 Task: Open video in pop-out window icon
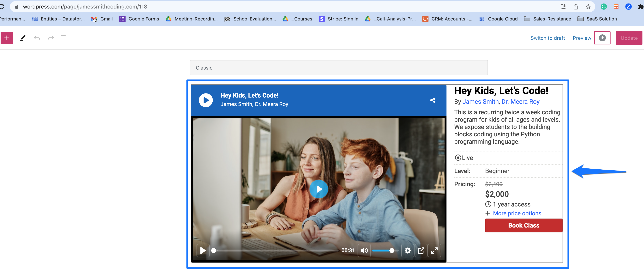click(x=421, y=250)
